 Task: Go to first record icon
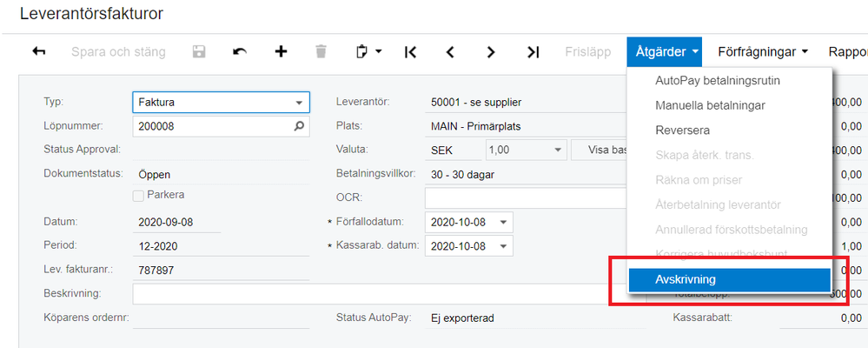(411, 51)
